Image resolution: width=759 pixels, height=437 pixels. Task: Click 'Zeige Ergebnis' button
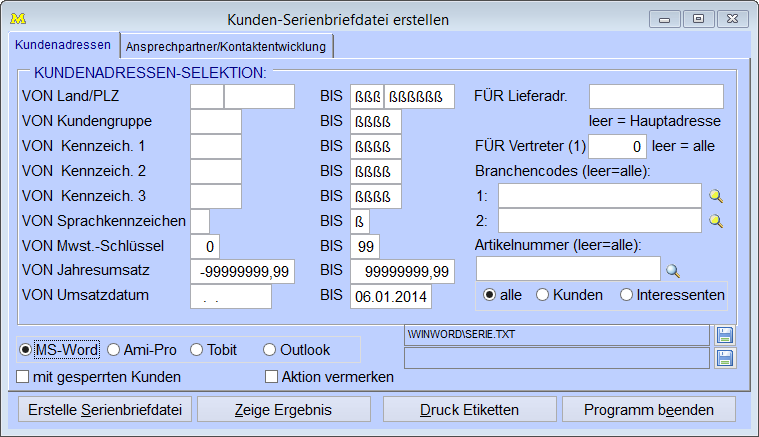coord(284,410)
